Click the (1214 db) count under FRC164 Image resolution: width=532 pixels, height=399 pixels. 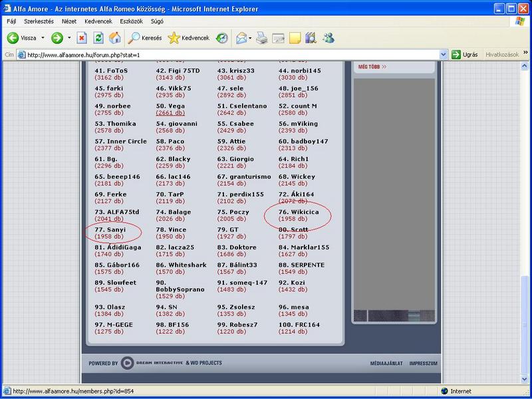(x=293, y=331)
